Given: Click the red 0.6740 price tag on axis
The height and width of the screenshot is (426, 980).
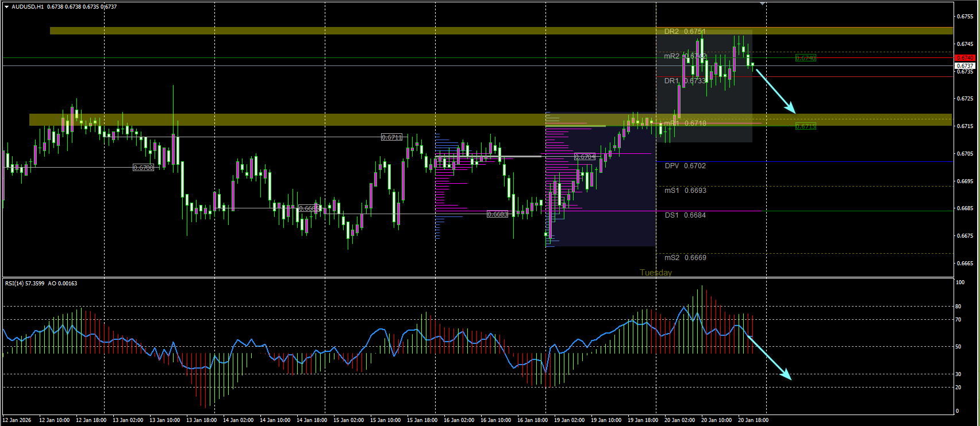Looking at the screenshot, I should 964,58.
